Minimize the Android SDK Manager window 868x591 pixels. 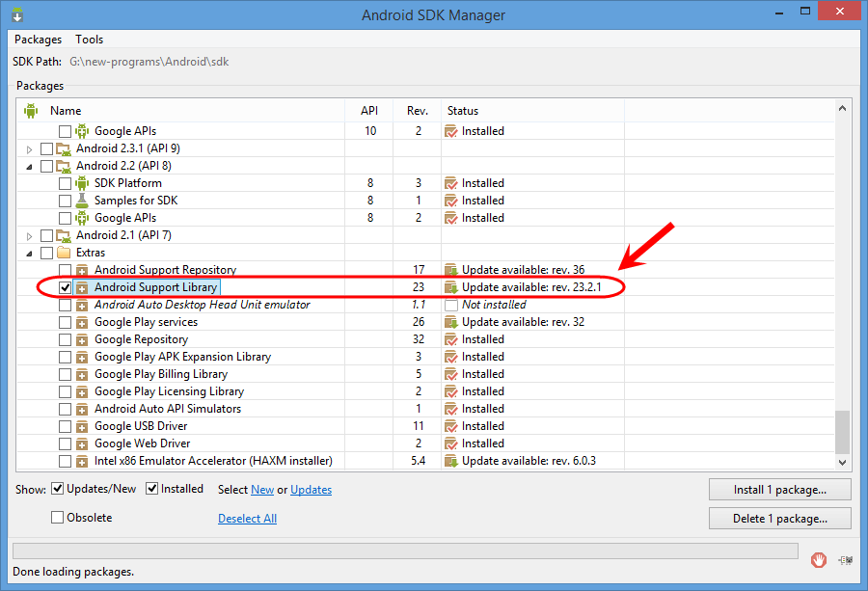[779, 12]
